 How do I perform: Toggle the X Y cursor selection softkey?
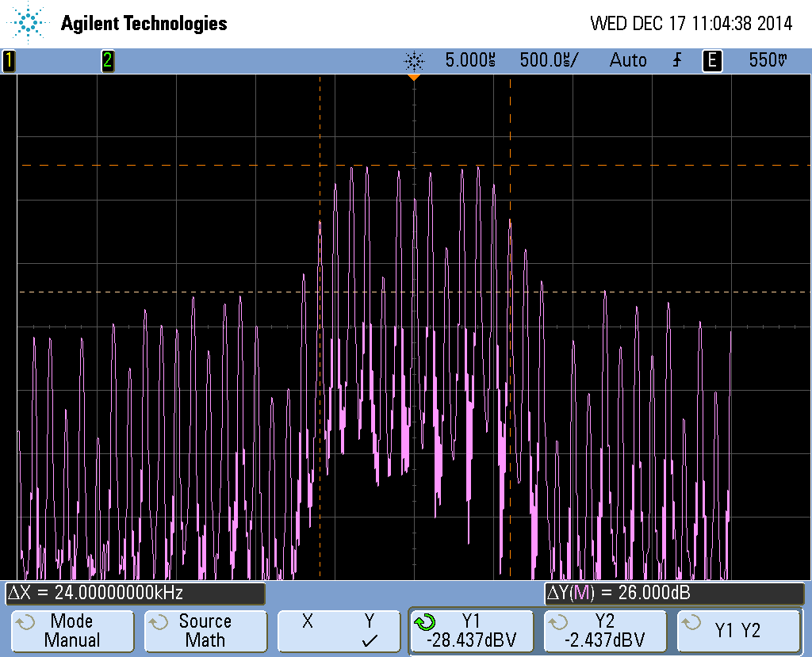[x=338, y=631]
